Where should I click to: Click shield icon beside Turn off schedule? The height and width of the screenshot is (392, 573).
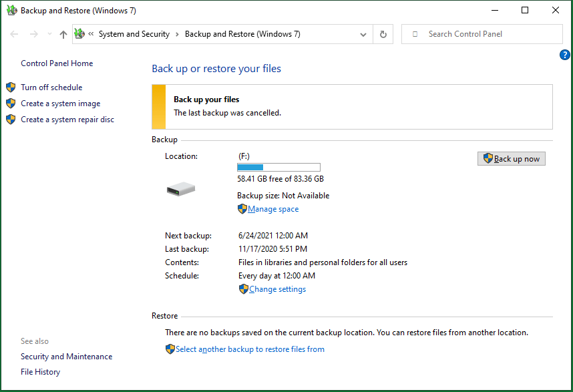click(11, 87)
